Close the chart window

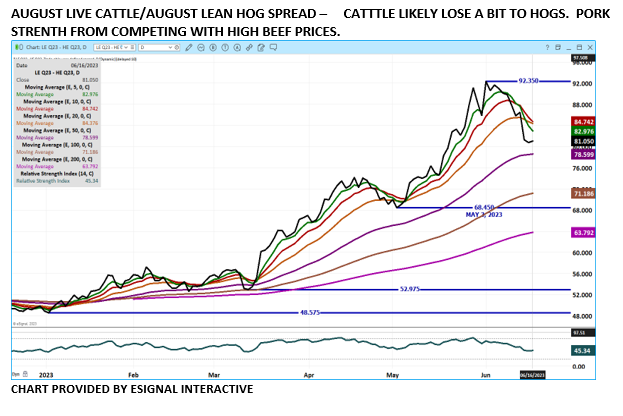pyautogui.click(x=588, y=48)
